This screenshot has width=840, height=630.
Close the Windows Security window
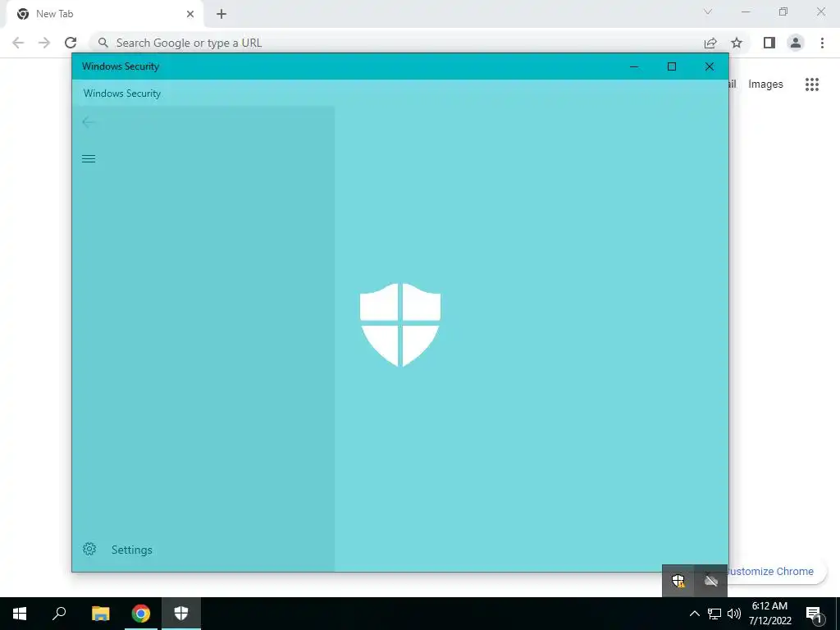[x=710, y=66]
